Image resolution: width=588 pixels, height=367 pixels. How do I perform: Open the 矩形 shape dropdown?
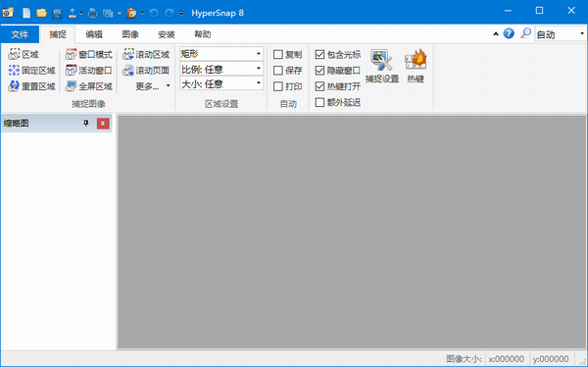pos(221,54)
